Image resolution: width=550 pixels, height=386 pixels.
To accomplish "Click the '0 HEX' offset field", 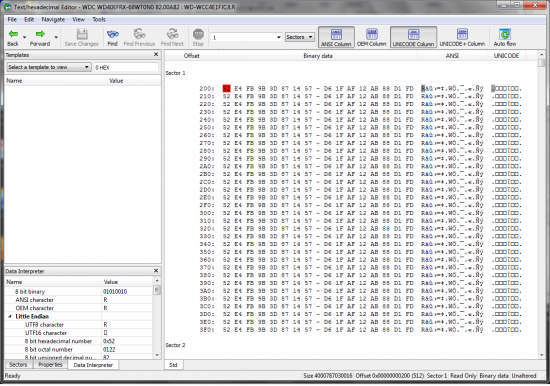I will click(x=126, y=67).
